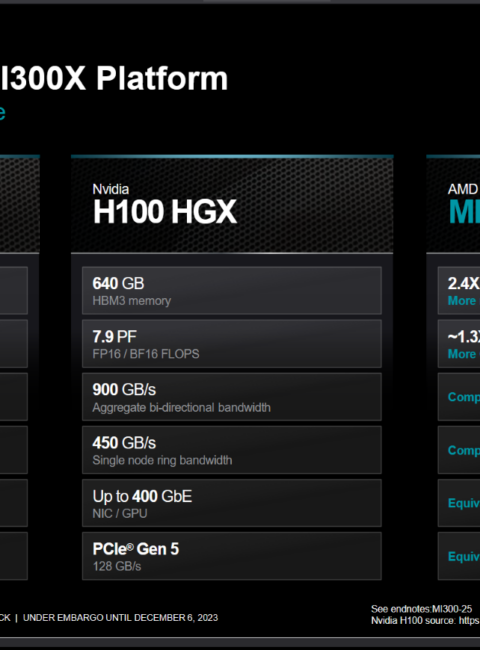Select 'See endnotes:MI300-25' footnote

(x=421, y=609)
